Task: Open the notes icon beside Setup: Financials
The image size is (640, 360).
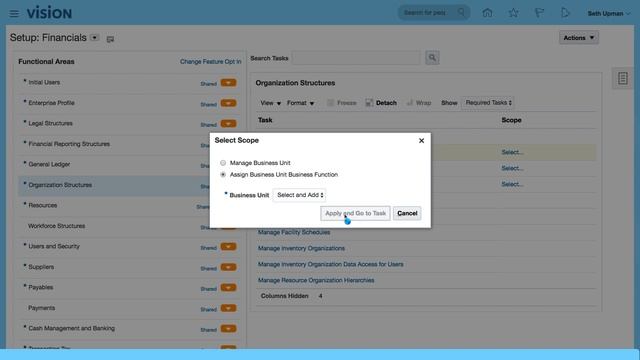Action: (x=110, y=39)
